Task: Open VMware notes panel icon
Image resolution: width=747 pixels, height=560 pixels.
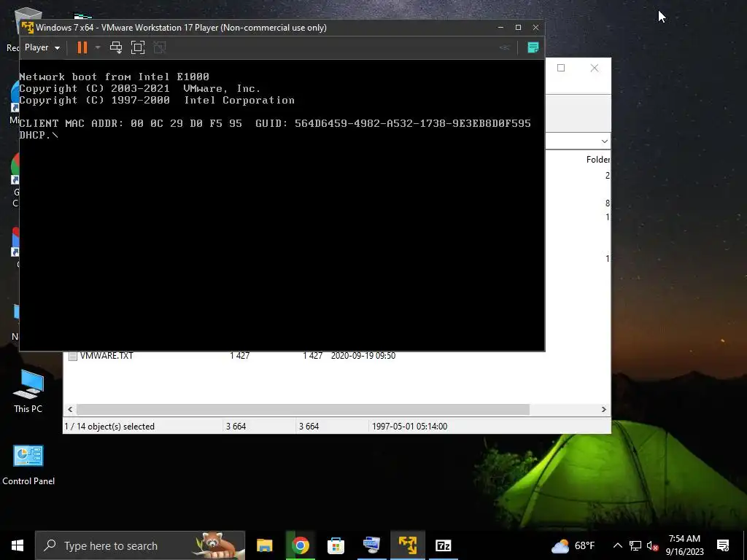Action: [x=533, y=47]
